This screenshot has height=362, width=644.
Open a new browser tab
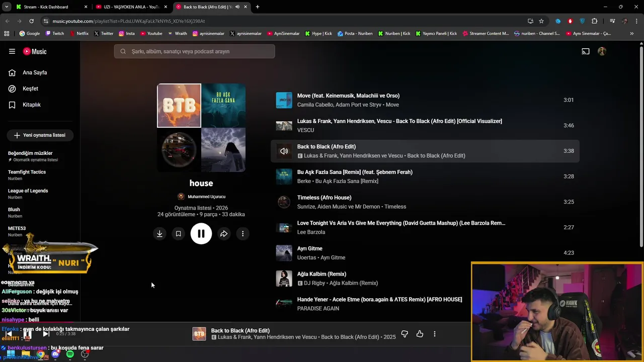point(258,7)
